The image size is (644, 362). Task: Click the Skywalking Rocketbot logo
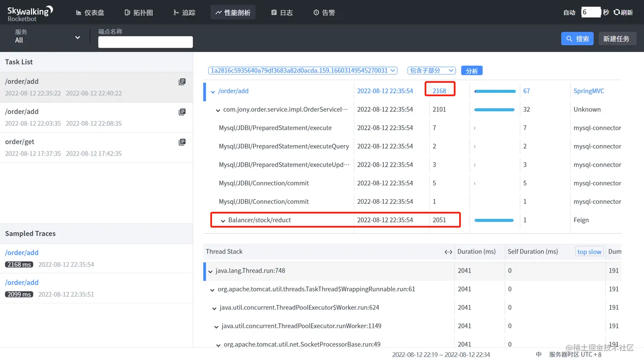click(x=30, y=13)
